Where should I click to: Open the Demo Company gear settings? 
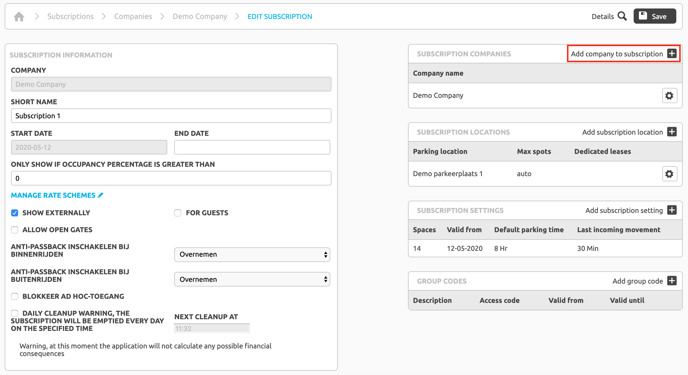pyautogui.click(x=669, y=96)
